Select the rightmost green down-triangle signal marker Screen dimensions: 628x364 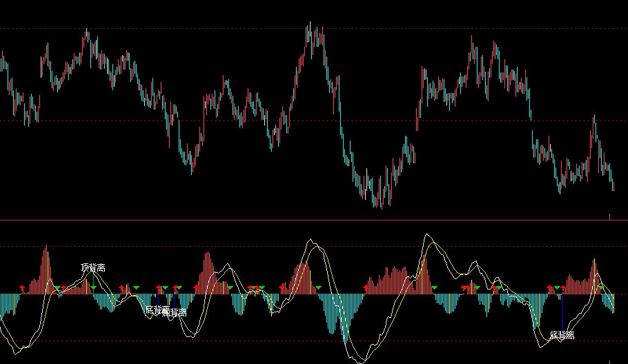coord(601,287)
